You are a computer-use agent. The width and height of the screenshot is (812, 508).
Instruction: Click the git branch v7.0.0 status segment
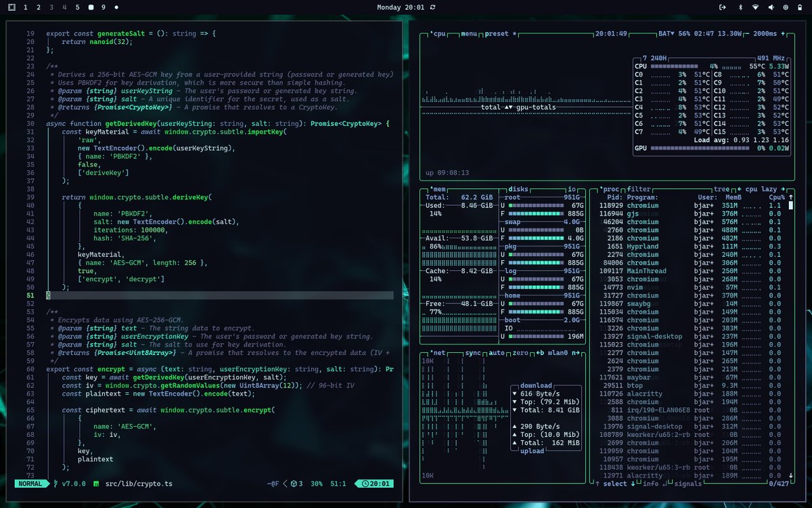click(x=69, y=484)
